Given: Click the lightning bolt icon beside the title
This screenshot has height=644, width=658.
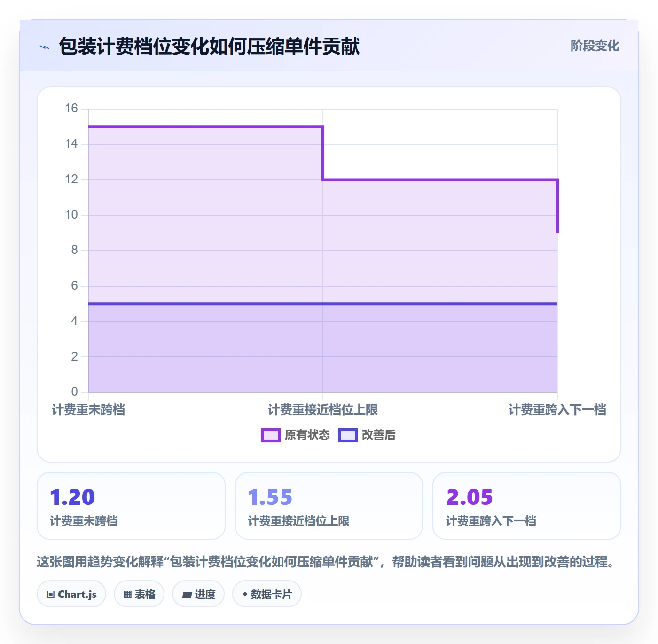Looking at the screenshot, I should point(45,47).
